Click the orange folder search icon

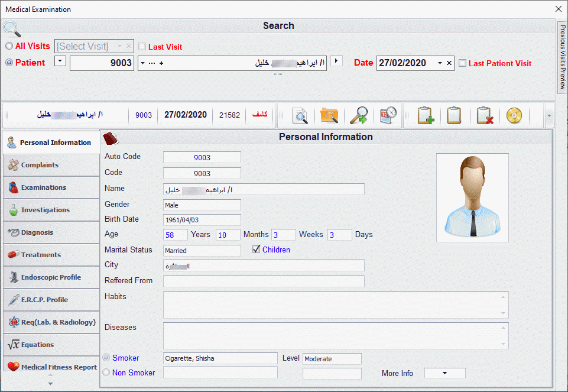point(329,115)
